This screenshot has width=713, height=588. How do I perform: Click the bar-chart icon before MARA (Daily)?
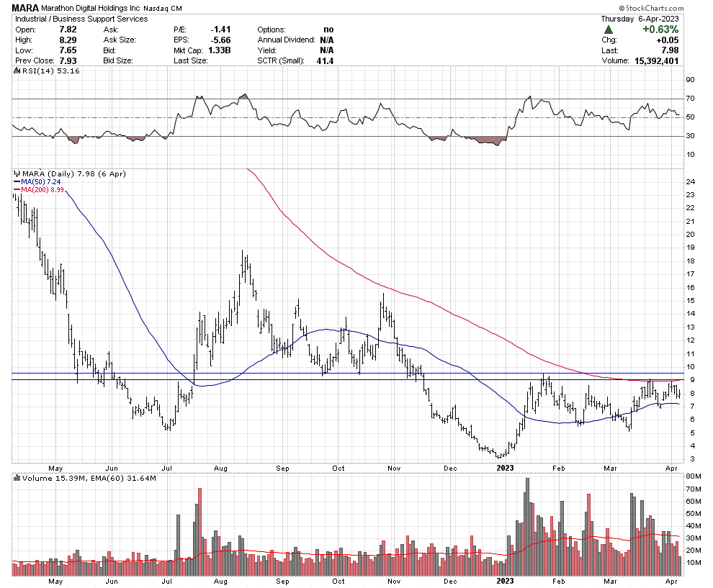[x=17, y=173]
